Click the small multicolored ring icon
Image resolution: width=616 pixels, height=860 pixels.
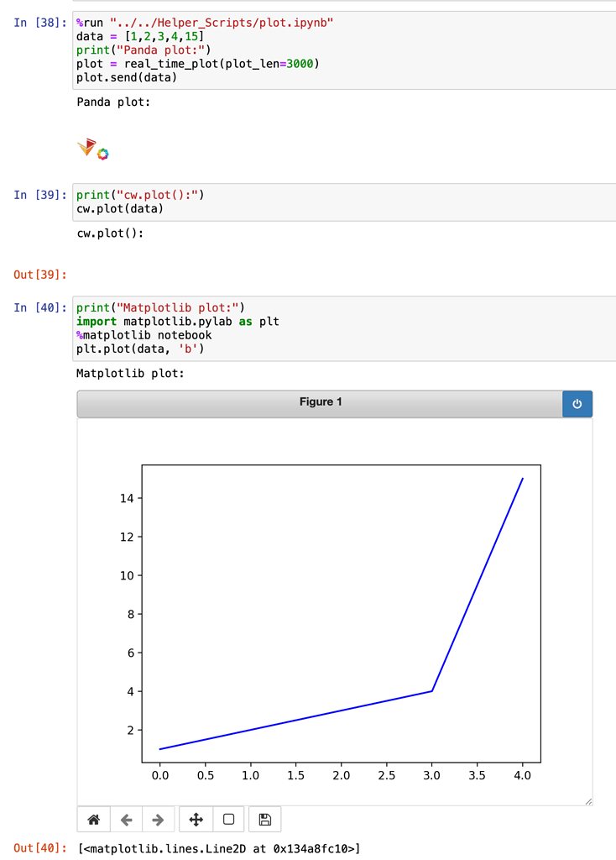[x=103, y=154]
